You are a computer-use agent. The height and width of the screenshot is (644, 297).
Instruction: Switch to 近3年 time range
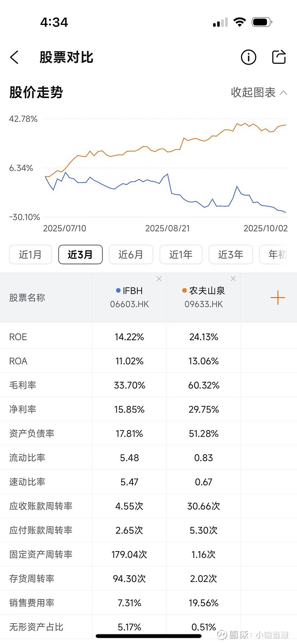pyautogui.click(x=231, y=254)
